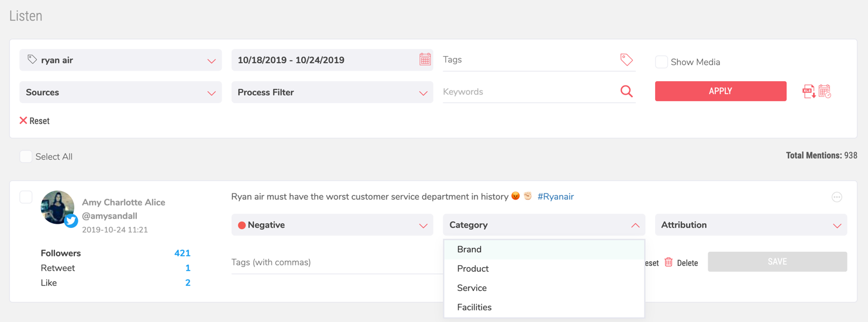
Task: Click the keyword search magnifier icon
Action: coord(626,91)
